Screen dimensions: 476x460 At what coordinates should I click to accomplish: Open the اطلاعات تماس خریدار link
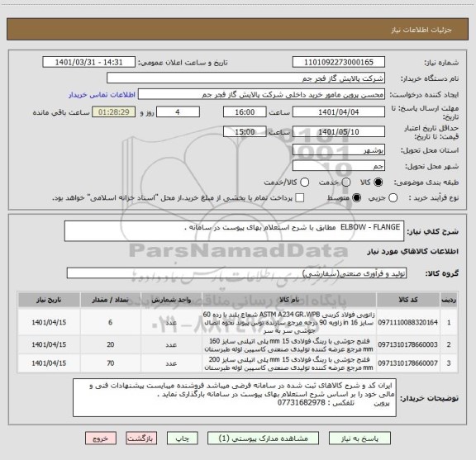[x=102, y=95]
